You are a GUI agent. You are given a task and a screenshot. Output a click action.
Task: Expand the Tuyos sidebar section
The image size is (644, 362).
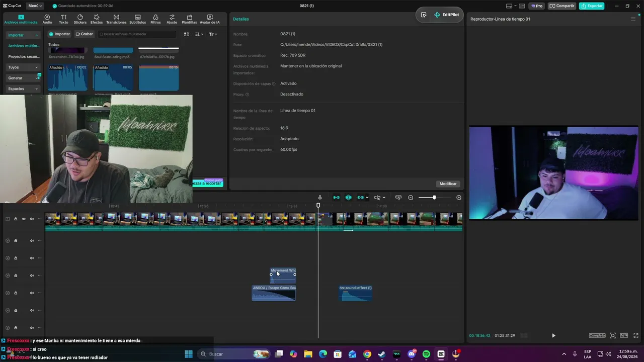point(23,67)
